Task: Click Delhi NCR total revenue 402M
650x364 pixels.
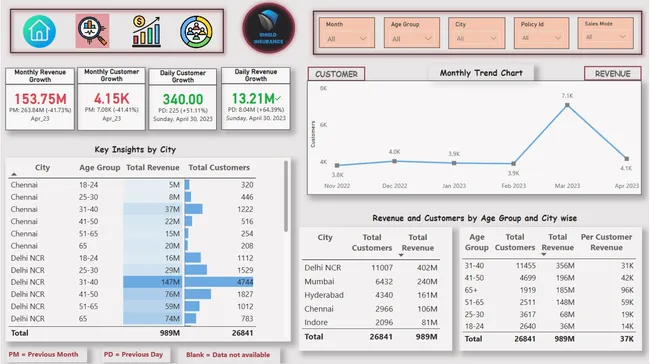Action: 427,268
